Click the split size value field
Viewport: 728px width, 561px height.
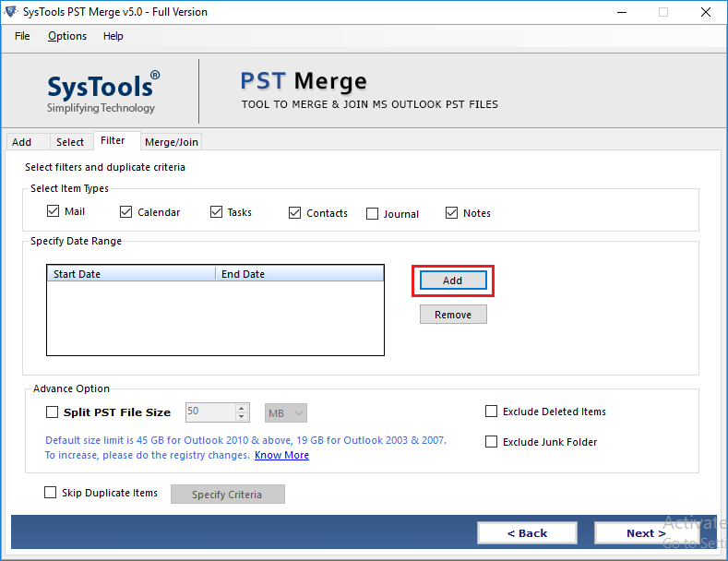(210, 412)
